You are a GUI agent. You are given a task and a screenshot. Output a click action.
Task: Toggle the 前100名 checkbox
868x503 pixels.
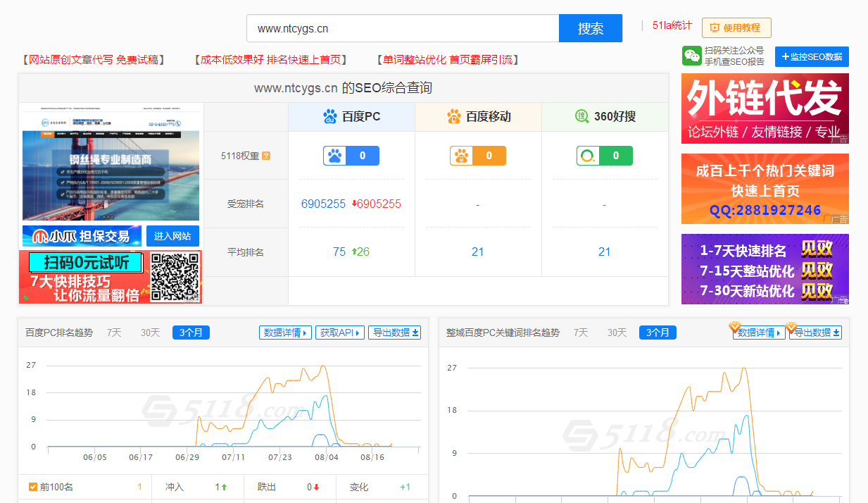point(33,487)
